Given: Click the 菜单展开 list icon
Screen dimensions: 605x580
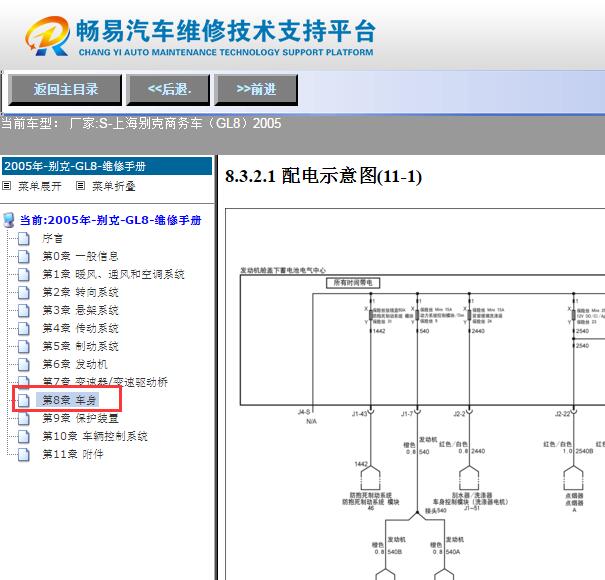Looking at the screenshot, I should click(7, 186).
